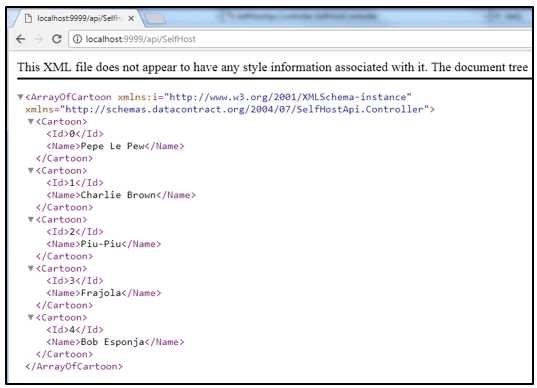Click the XMLSchema-instance namespace URL text

(288, 97)
